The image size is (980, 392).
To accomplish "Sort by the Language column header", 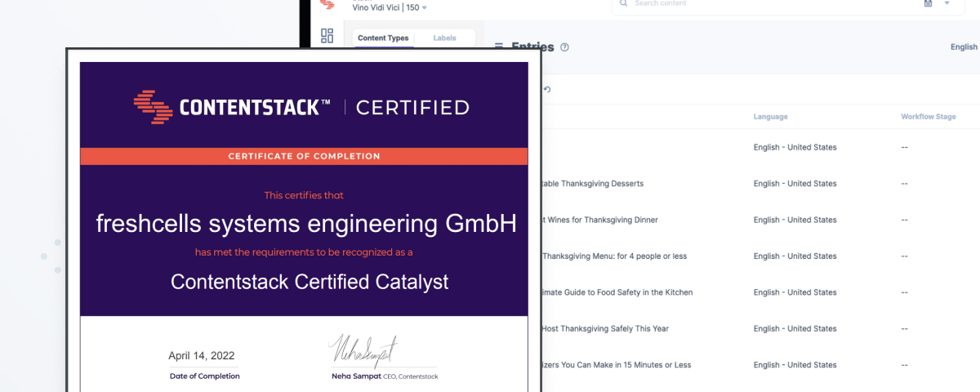I will tap(771, 117).
